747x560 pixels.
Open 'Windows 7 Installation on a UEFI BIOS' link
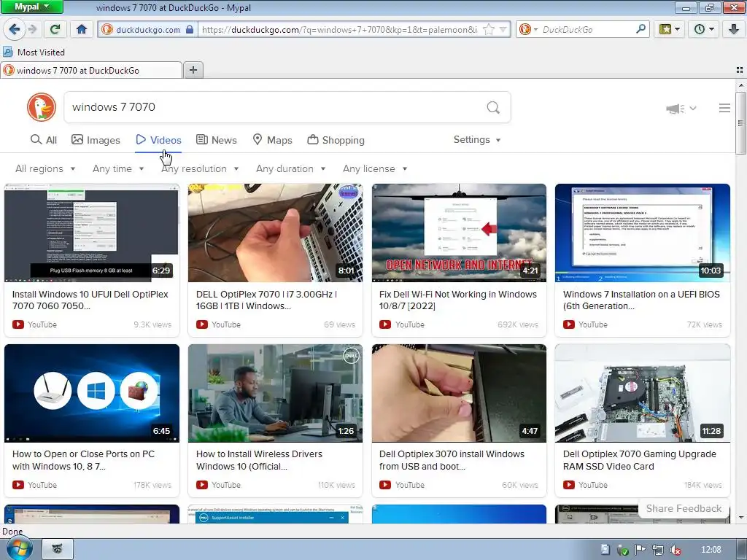tap(641, 300)
